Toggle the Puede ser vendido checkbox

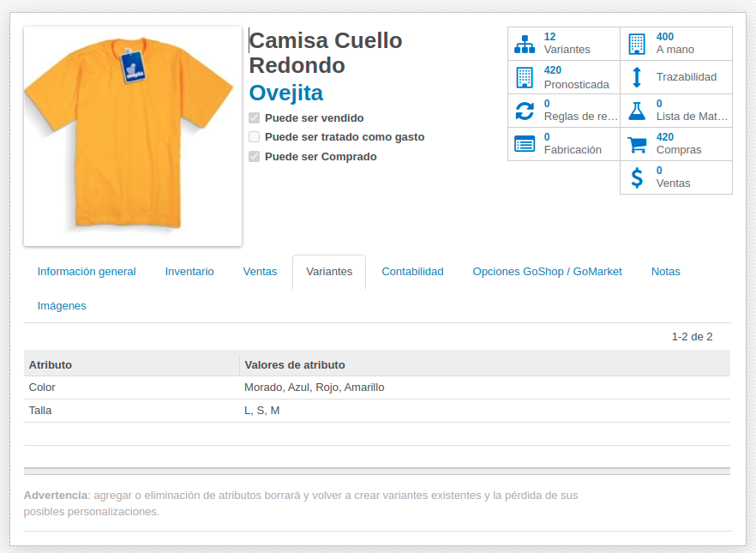coord(254,117)
